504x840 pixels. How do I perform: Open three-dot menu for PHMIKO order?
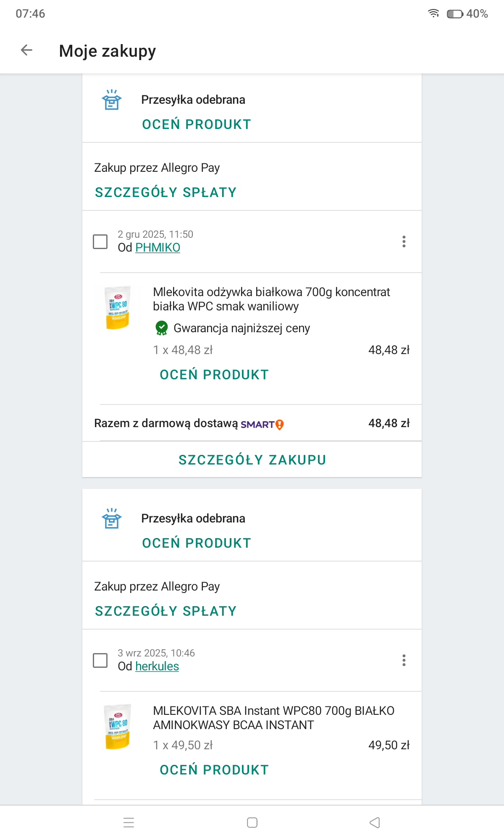pos(404,241)
